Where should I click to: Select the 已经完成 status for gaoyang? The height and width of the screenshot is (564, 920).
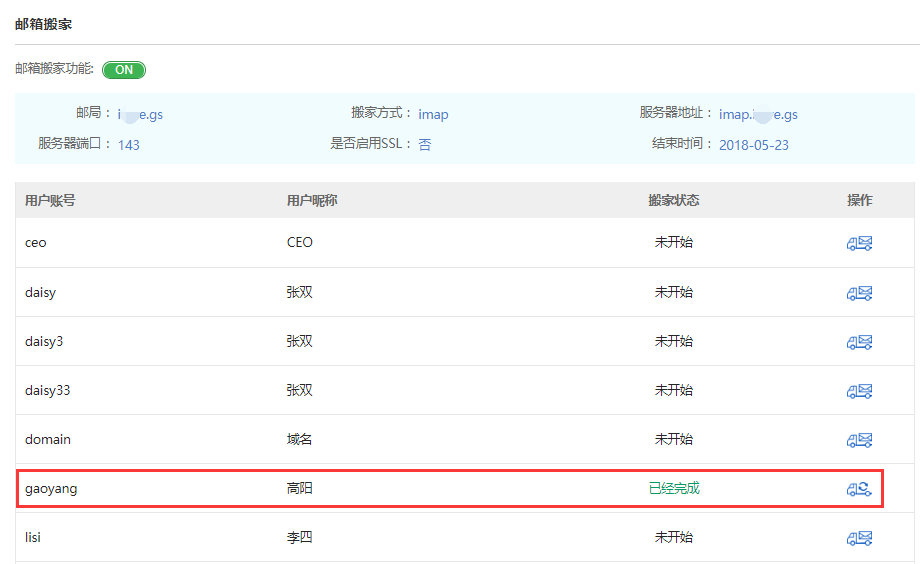click(673, 489)
